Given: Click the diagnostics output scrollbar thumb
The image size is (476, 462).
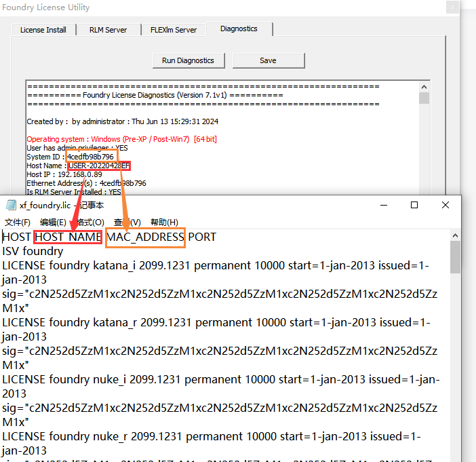Looking at the screenshot, I should pos(424,98).
